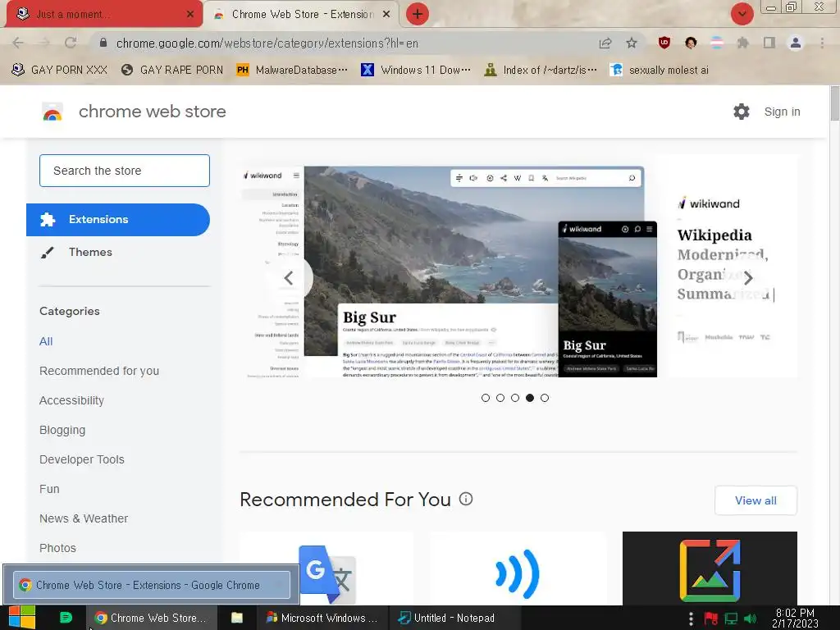840x630 pixels.
Task: Open the blue sound-waves extension card
Action: (517, 568)
